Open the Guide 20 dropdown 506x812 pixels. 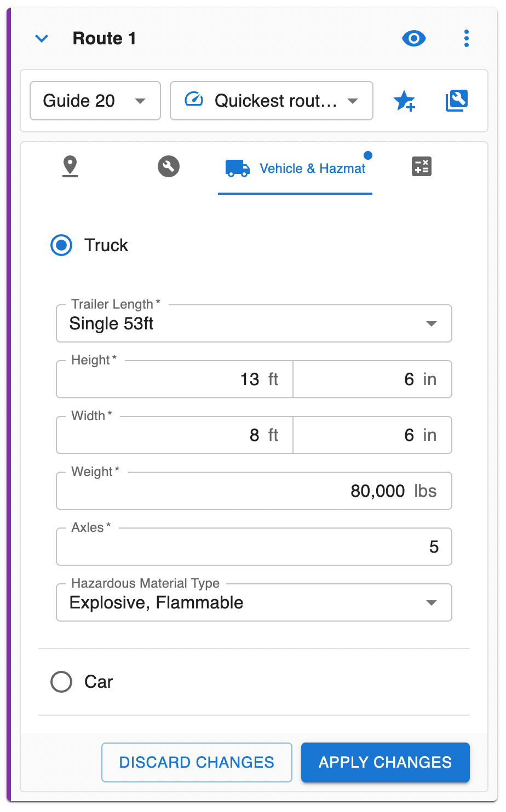95,101
